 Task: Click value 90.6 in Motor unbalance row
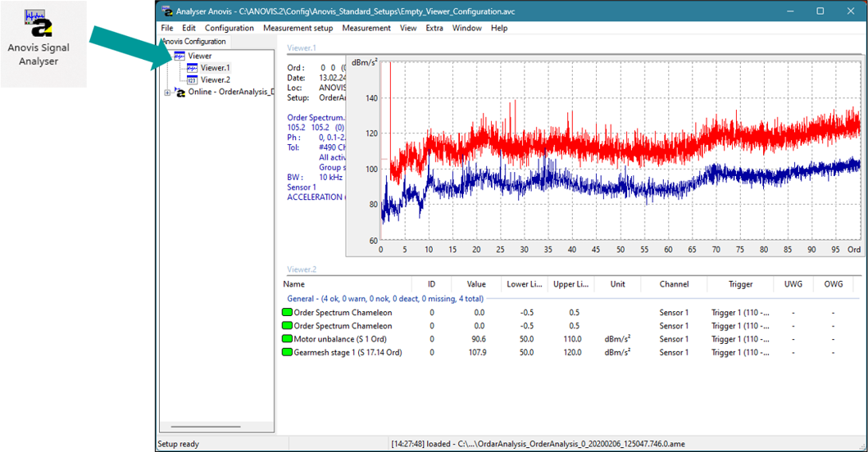tap(479, 338)
